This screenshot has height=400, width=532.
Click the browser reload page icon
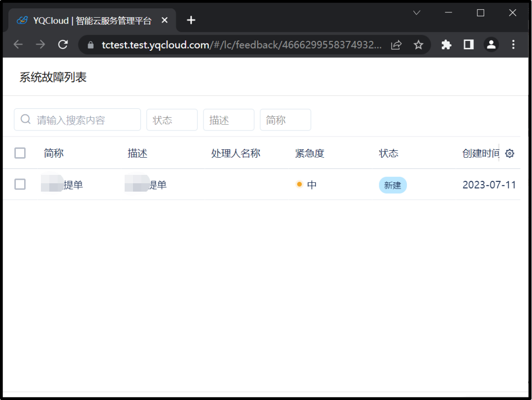63,45
